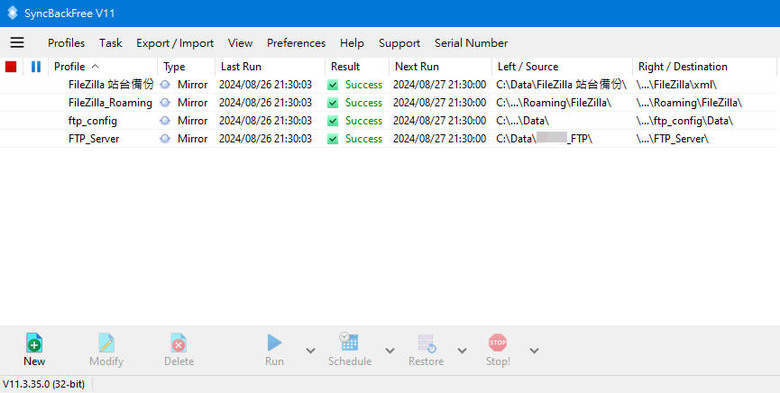Select the FileZilla 站台備份 profile name
Screen dimensions: 780x393
tap(111, 85)
